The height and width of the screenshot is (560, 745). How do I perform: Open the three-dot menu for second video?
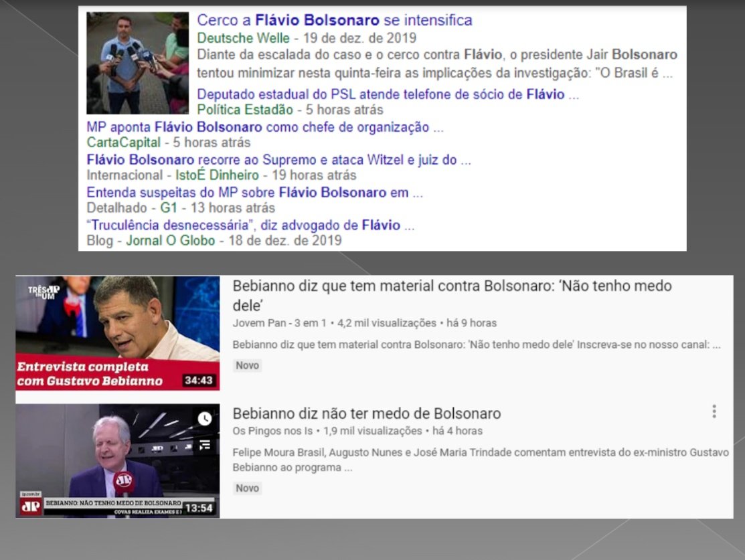[x=714, y=411]
